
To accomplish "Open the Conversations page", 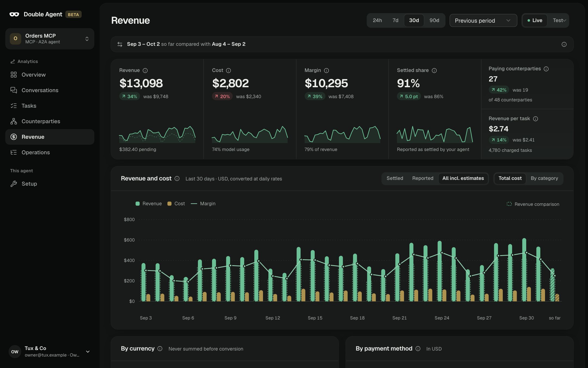I will (50, 90).
